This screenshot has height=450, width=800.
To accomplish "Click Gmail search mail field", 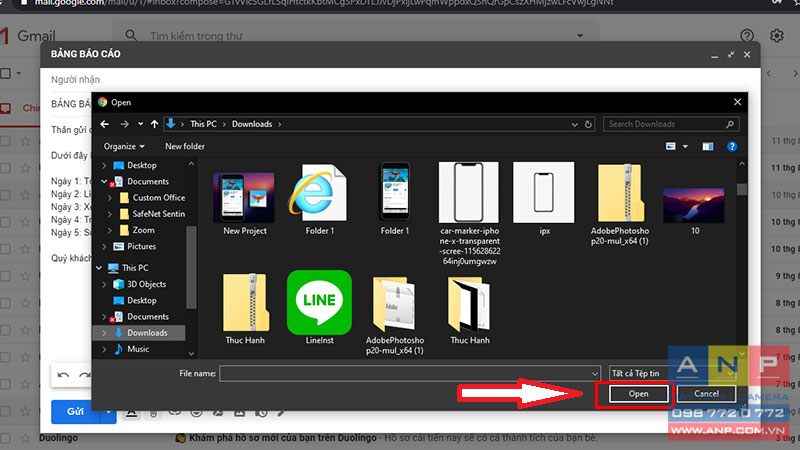I will tap(357, 36).
